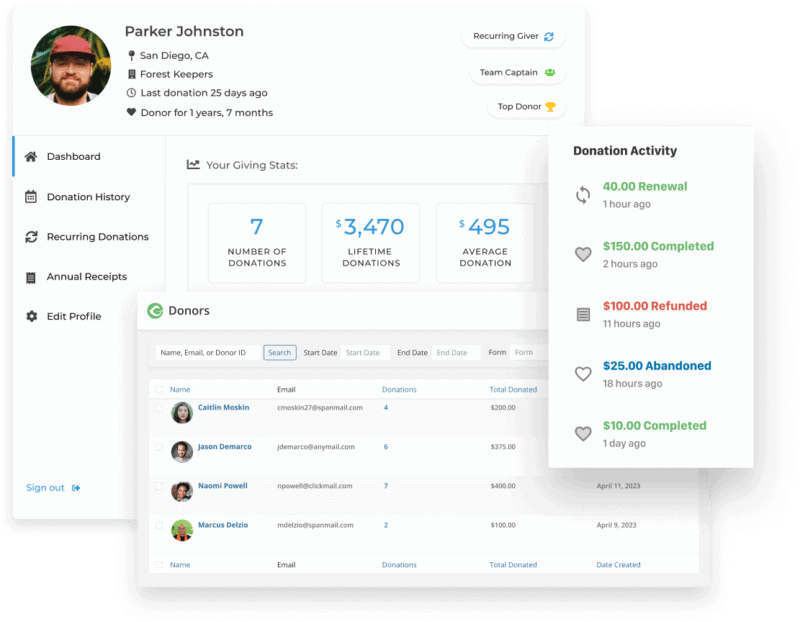The height and width of the screenshot is (622, 800).
Task: Toggle the select-all checkbox in table header
Action: [158, 389]
